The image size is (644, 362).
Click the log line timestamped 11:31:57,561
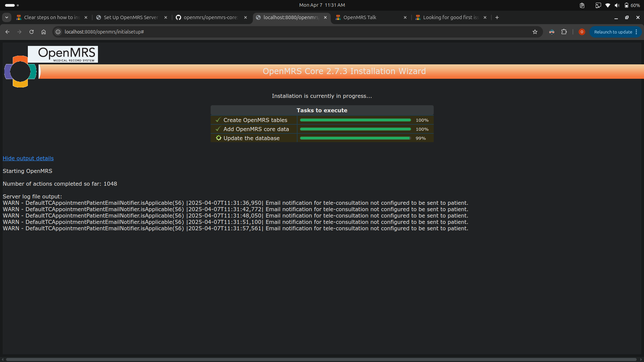pyautogui.click(x=235, y=228)
